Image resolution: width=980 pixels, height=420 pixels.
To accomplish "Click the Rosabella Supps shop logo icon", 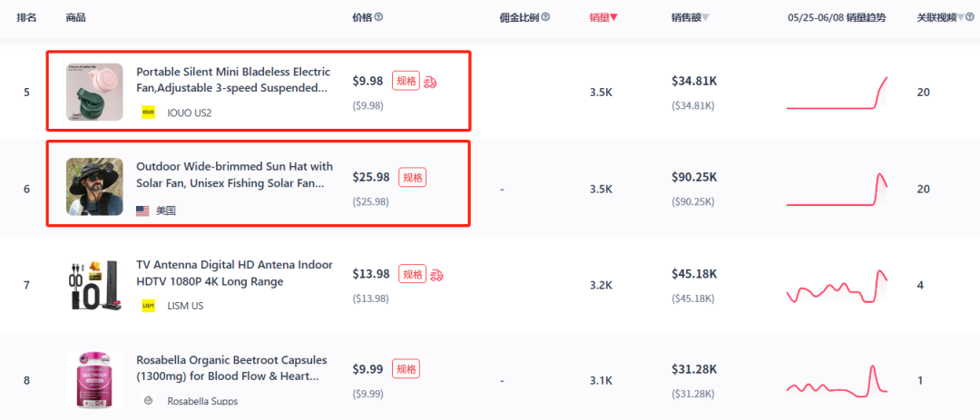I will coord(149,401).
